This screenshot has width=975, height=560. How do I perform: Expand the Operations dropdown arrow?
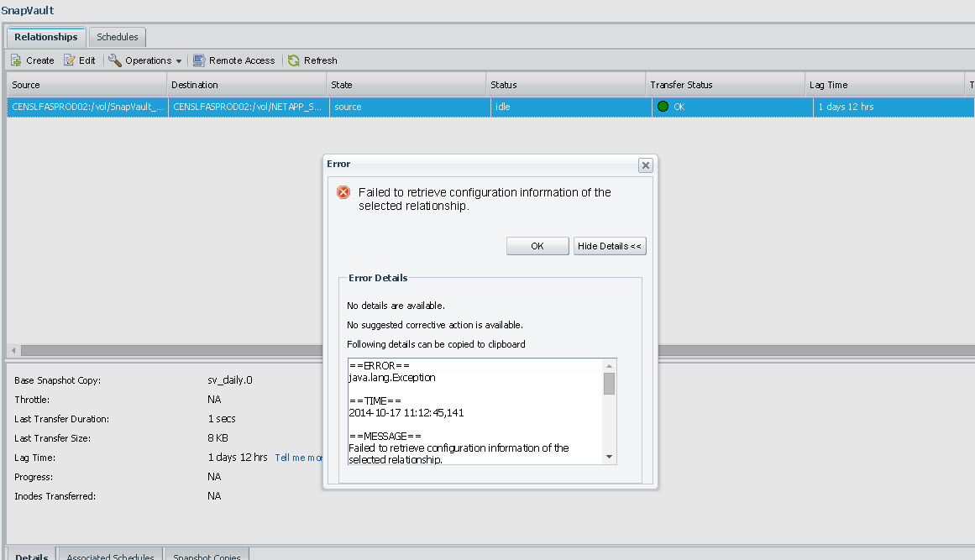[179, 61]
